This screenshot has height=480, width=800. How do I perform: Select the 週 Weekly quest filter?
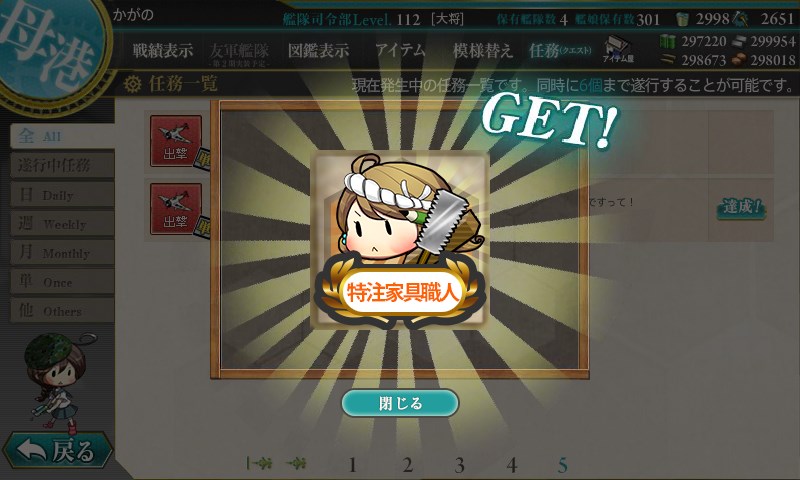(x=62, y=223)
